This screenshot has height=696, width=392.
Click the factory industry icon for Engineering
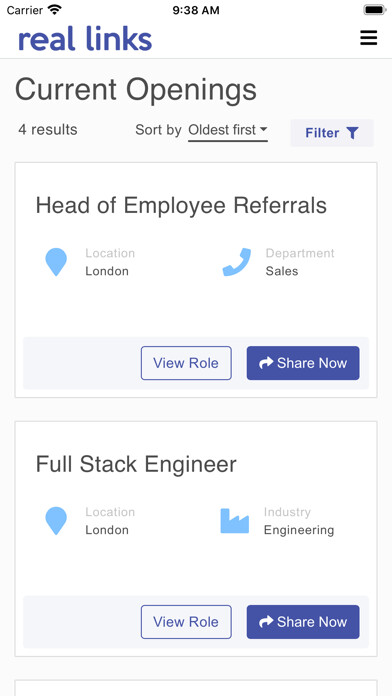(234, 521)
